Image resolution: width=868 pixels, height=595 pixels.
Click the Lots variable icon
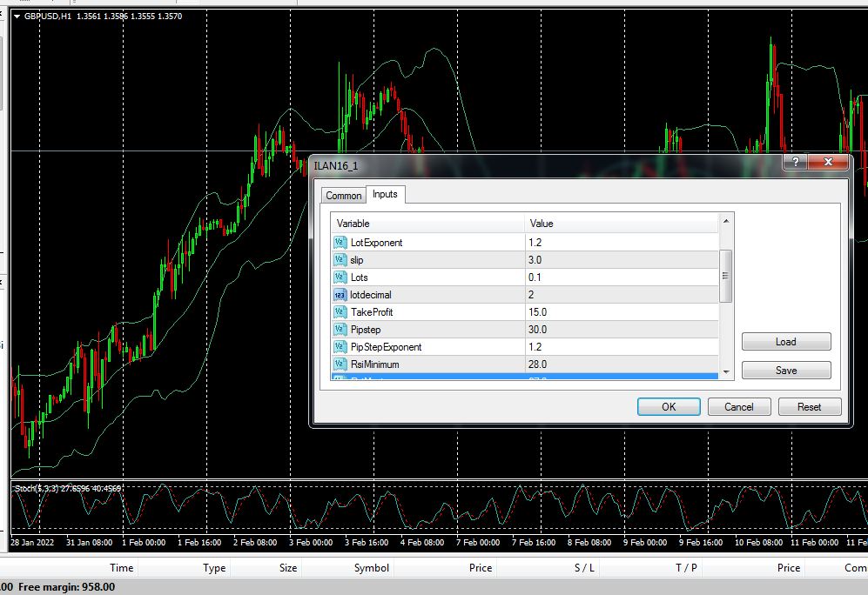(340, 277)
